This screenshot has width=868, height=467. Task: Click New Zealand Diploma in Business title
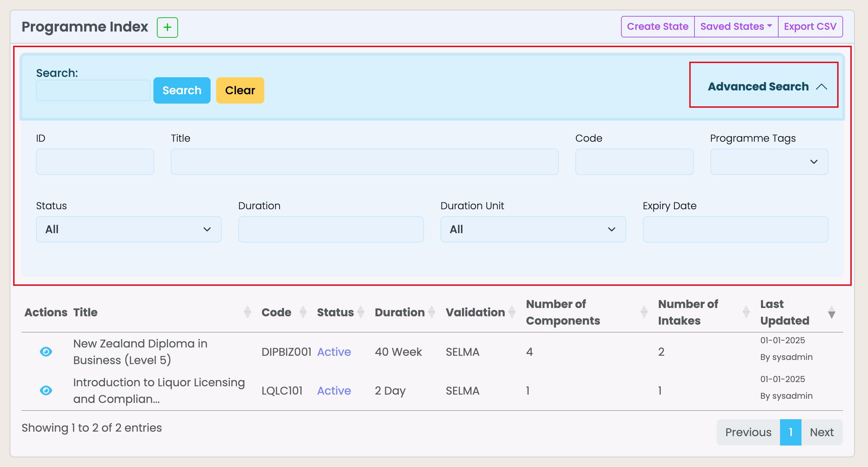140,352
